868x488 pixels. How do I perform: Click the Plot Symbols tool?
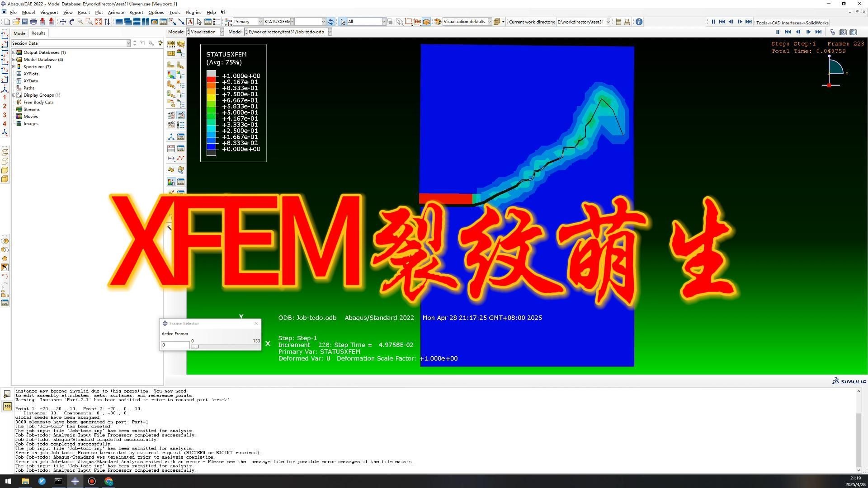pos(171,84)
